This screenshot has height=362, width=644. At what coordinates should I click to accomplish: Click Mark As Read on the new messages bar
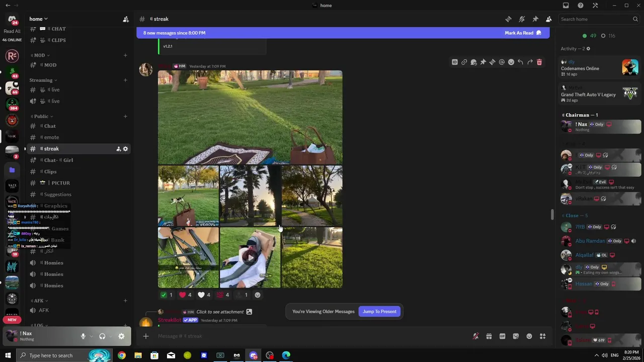[523, 33]
